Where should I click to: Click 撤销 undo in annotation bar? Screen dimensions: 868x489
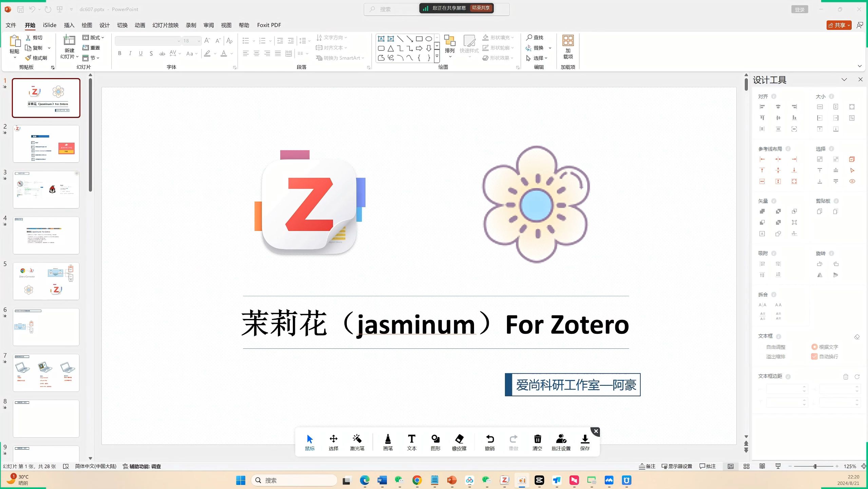pyautogui.click(x=490, y=442)
